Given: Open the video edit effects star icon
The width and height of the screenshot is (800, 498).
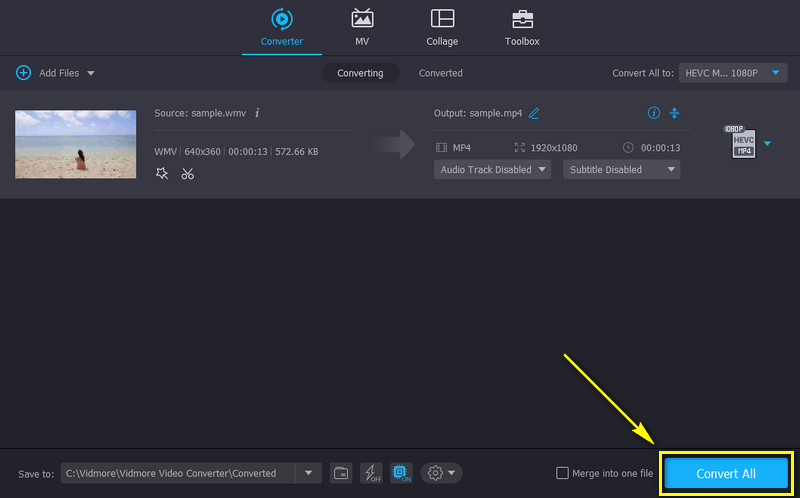Looking at the screenshot, I should click(x=162, y=173).
